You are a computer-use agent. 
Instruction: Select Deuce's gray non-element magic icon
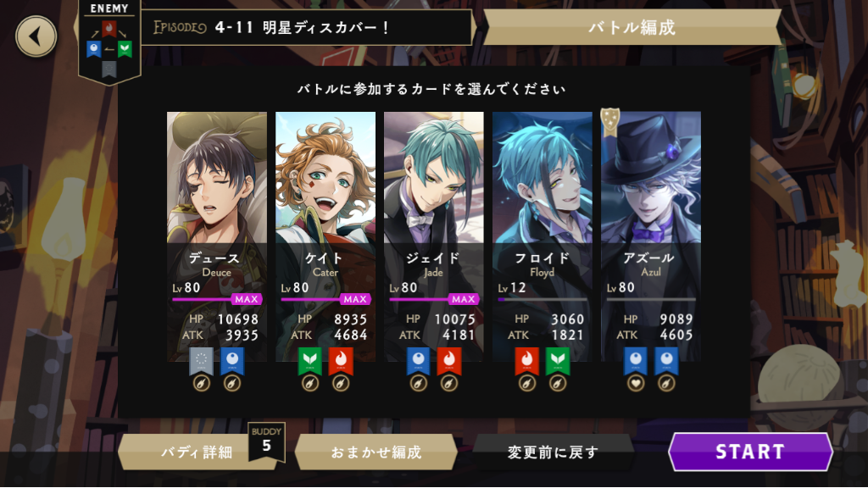pyautogui.click(x=201, y=360)
